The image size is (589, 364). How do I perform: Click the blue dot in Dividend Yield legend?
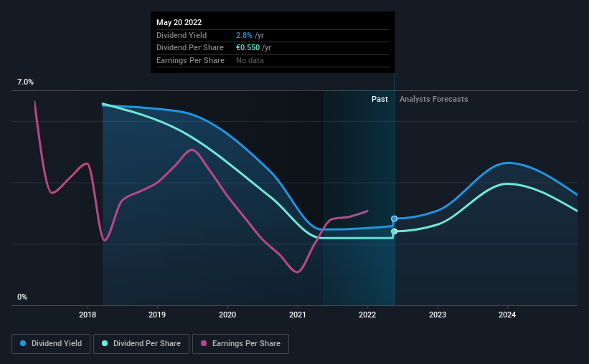[x=23, y=343]
